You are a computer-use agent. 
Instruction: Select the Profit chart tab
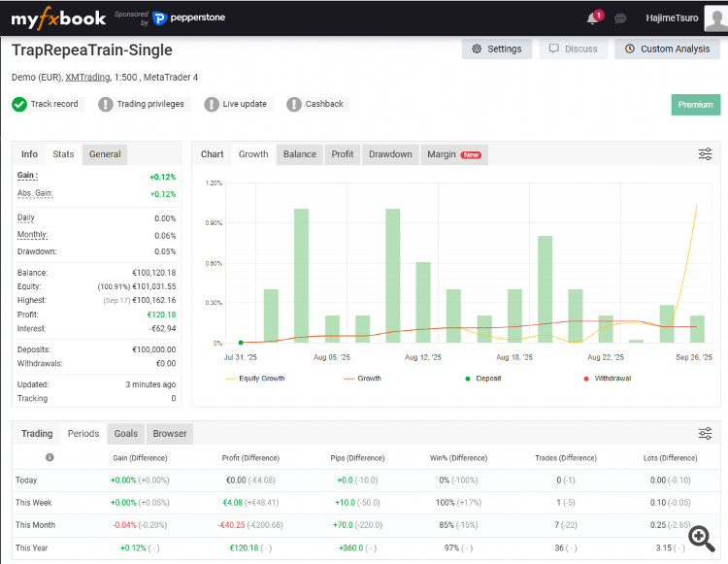point(343,154)
